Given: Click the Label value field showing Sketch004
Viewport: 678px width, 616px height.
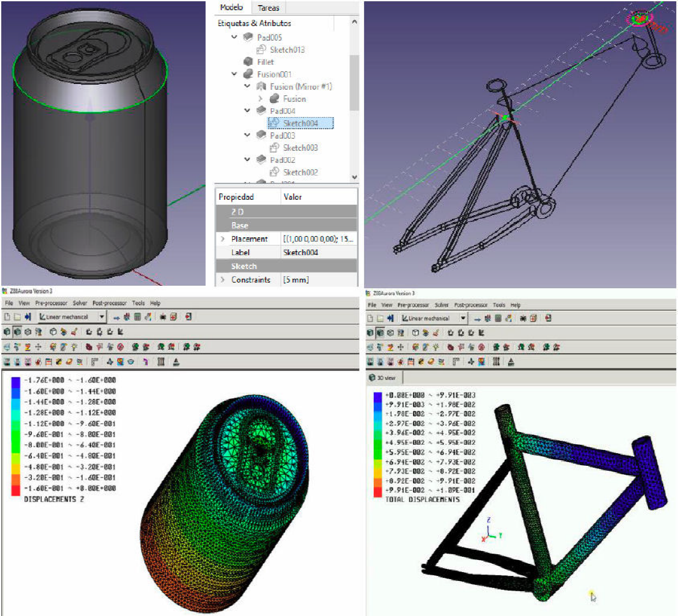Looking at the screenshot, I should [x=318, y=253].
